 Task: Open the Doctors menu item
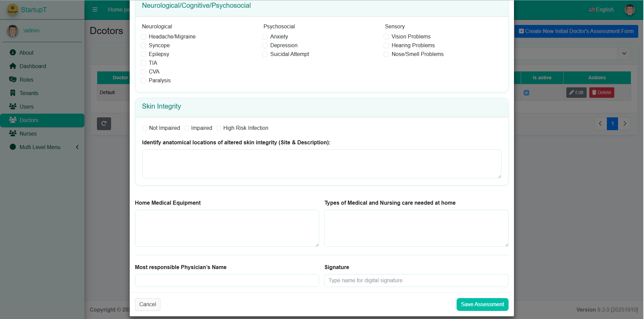[x=29, y=120]
